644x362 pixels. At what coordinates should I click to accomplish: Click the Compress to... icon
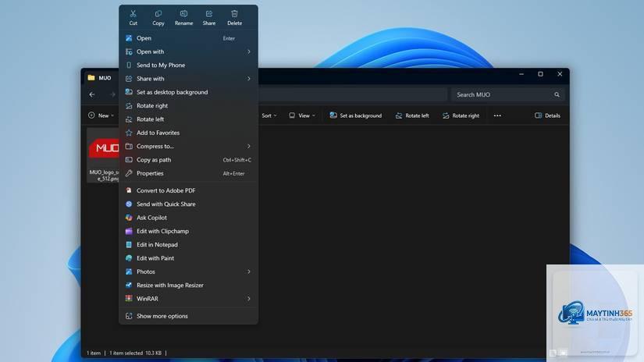point(129,147)
